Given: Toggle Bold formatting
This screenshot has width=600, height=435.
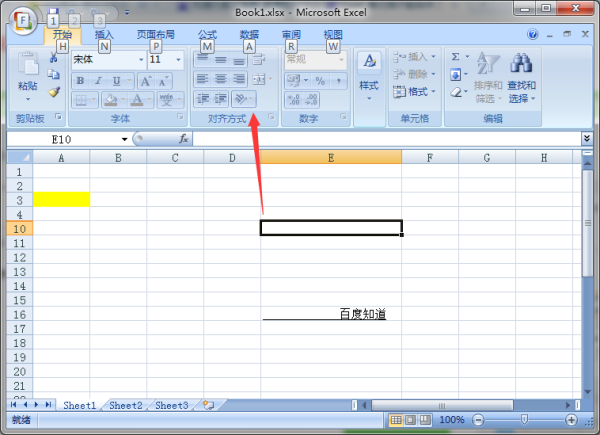Looking at the screenshot, I should (80, 81).
